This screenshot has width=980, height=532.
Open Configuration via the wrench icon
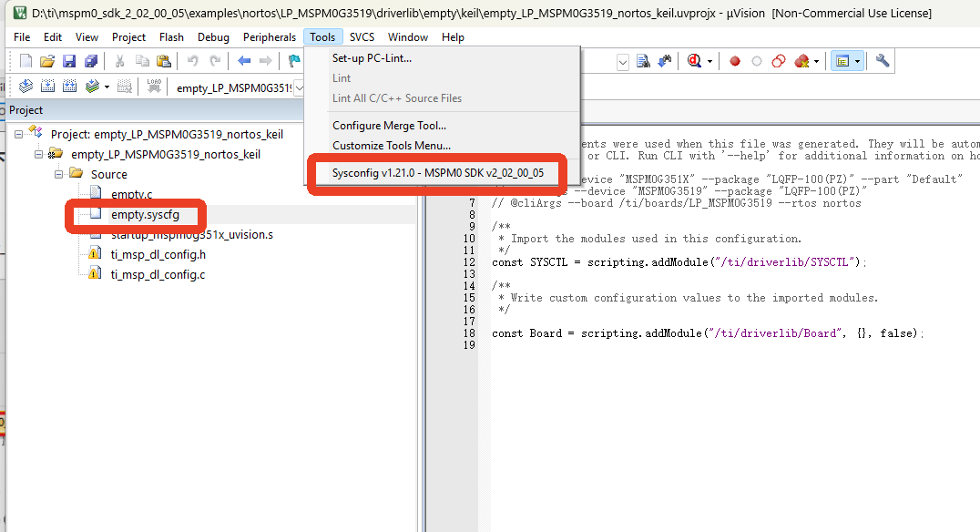tap(882, 61)
